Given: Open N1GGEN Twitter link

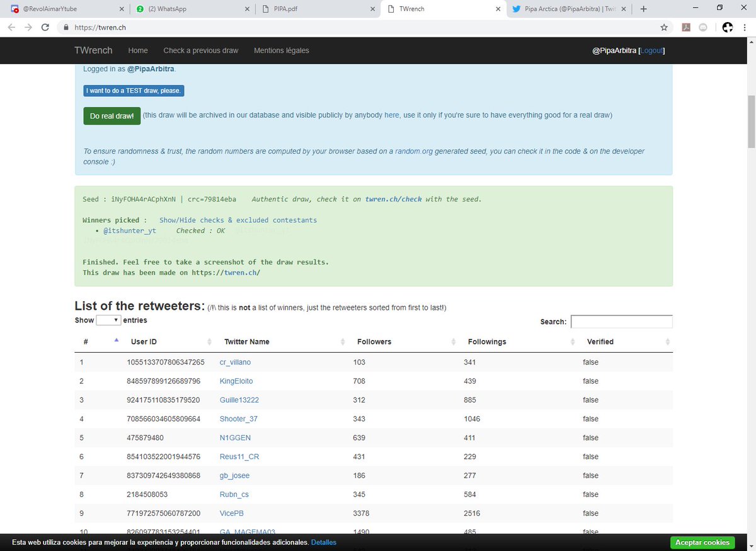Looking at the screenshot, I should (x=235, y=438).
